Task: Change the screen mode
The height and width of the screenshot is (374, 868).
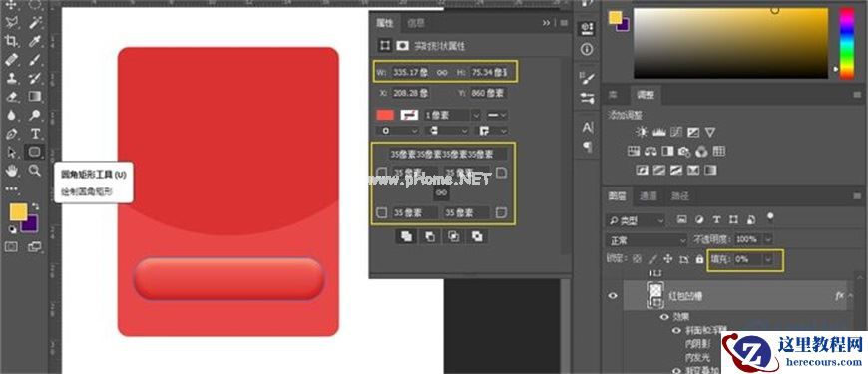Action: [35, 246]
